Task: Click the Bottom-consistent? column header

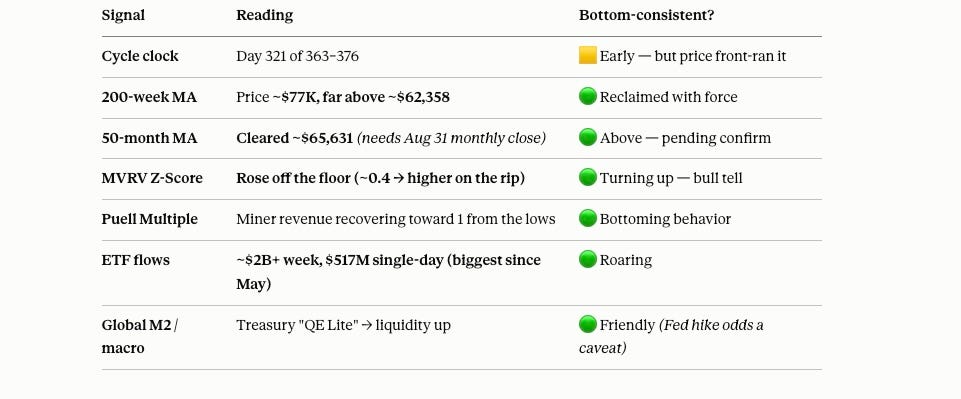Action: pos(646,15)
